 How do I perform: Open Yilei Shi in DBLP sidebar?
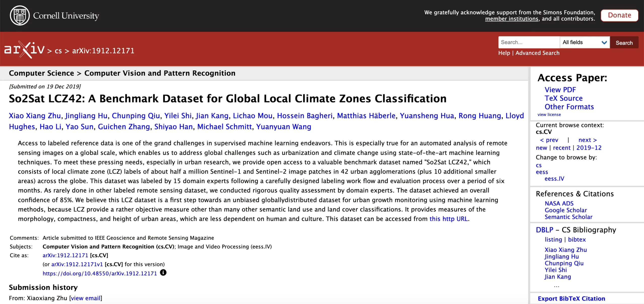(x=556, y=270)
